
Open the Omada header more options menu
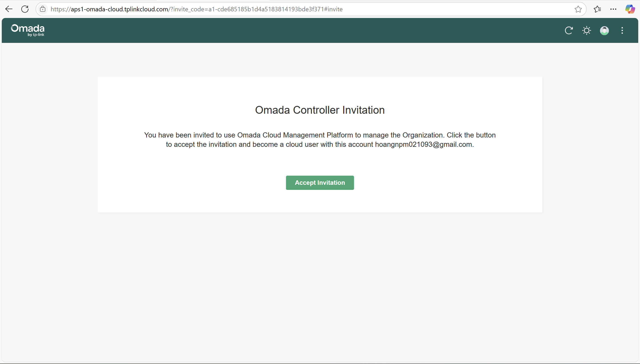tap(622, 30)
